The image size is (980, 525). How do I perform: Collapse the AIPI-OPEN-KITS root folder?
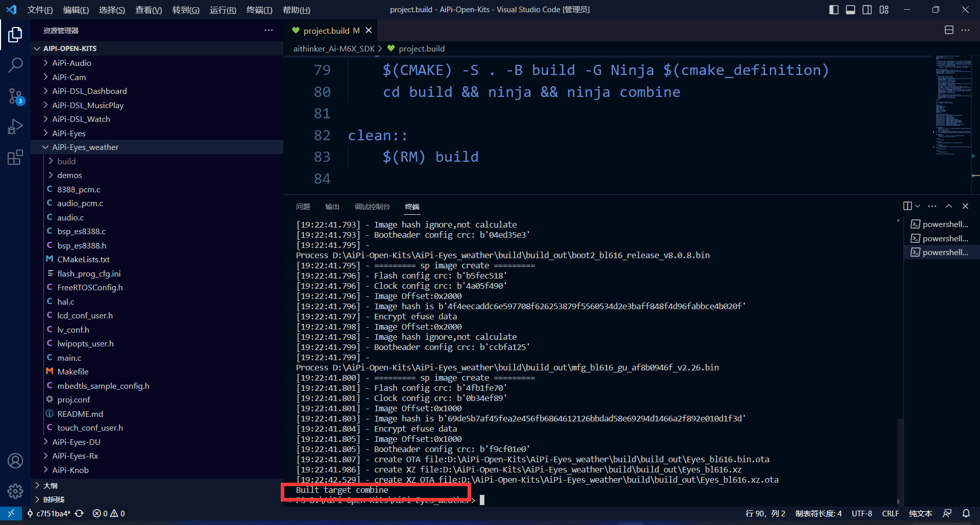tap(157, 48)
